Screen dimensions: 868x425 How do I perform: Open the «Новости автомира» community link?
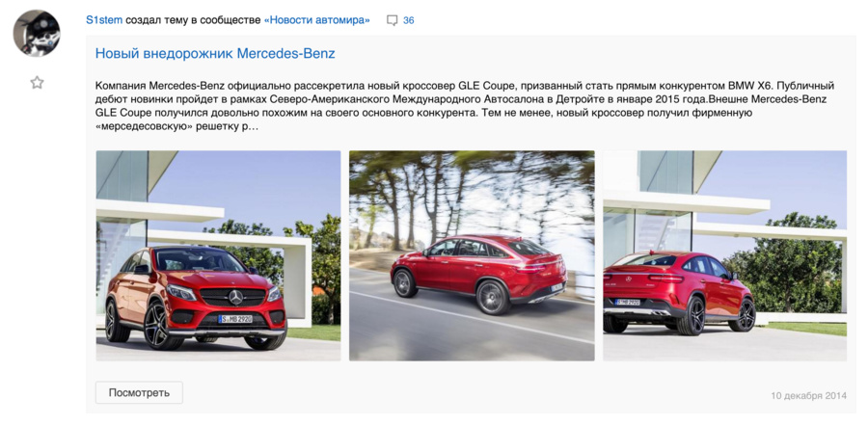(317, 20)
